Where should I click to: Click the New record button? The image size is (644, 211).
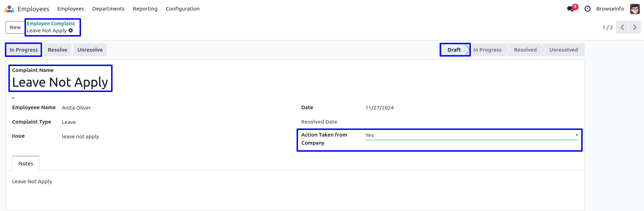15,27
